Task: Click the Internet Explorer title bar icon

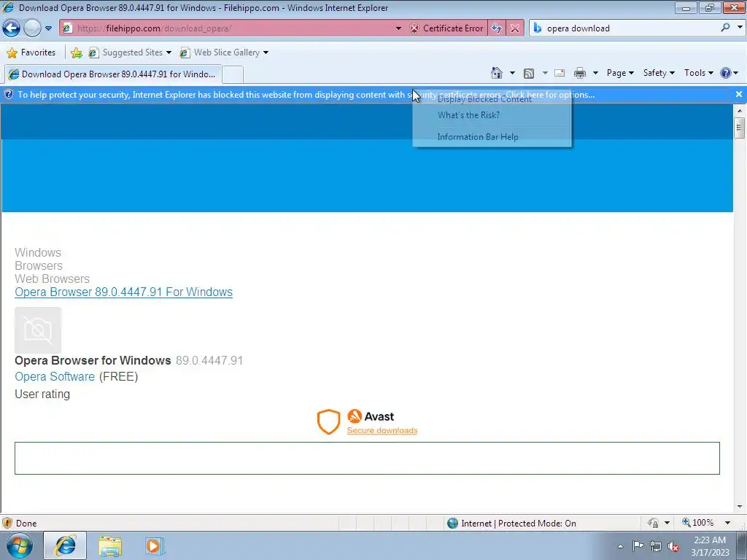Action: pos(9,7)
